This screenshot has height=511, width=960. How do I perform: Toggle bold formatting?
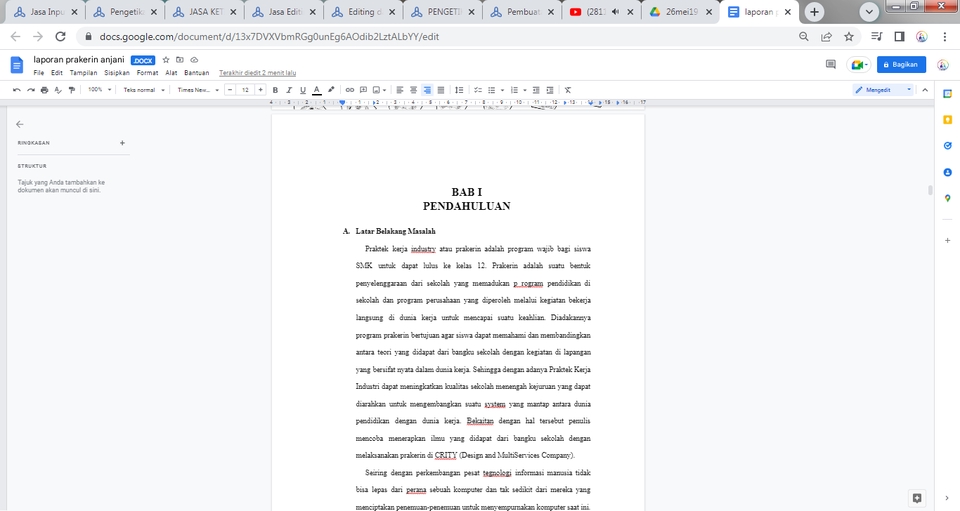click(x=275, y=90)
